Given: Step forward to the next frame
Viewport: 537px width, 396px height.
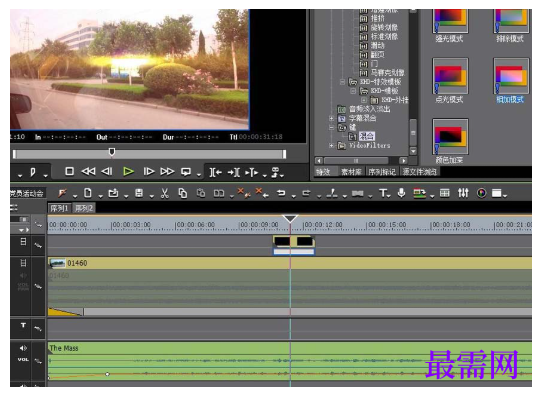Looking at the screenshot, I should (148, 171).
